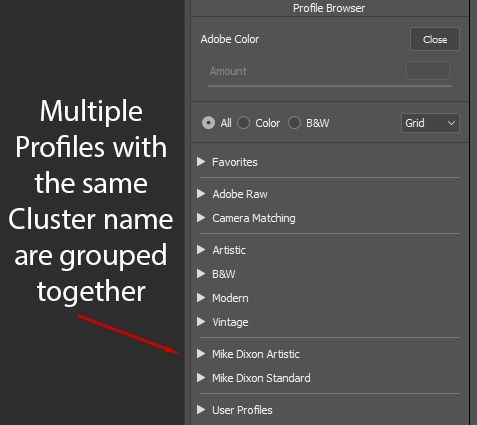Select the B&W filter radio button
The height and width of the screenshot is (425, 477).
294,123
